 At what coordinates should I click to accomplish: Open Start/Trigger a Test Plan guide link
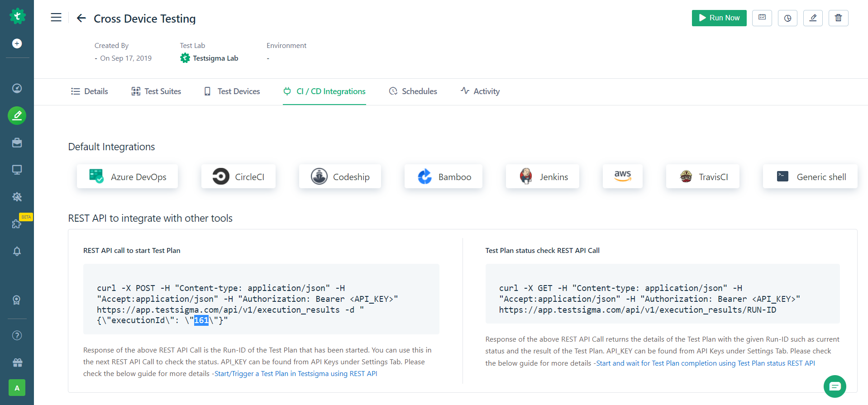point(296,374)
